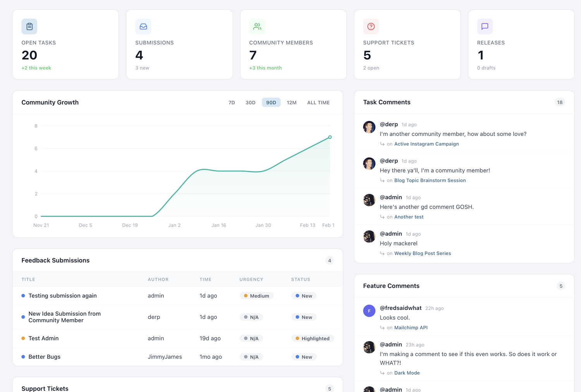Open the Active Instagram Campaign link
The image size is (581, 392).
426,144
